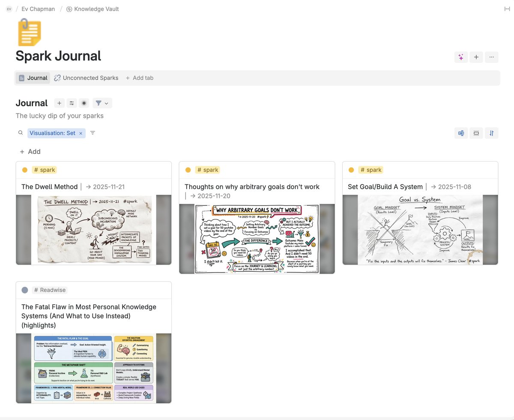Click the card preview layout icon

pyautogui.click(x=461, y=133)
